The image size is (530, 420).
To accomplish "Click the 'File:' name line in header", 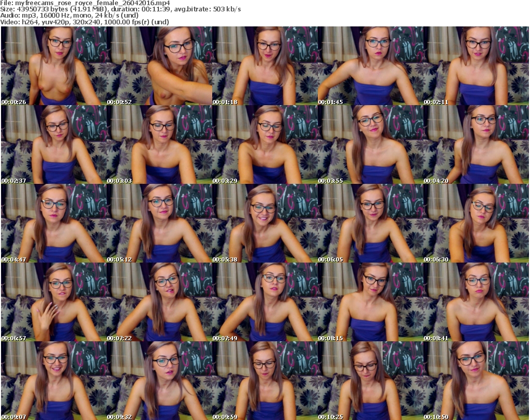I will tap(85, 3).
